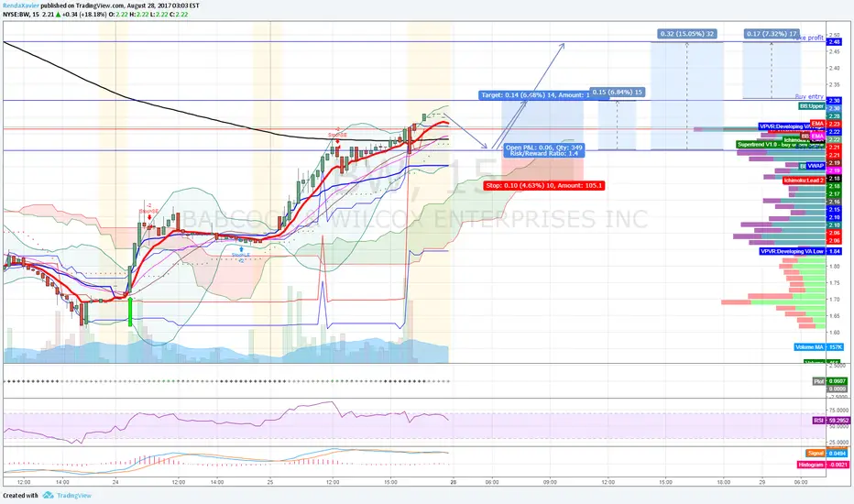
Task: Click the 2.50 price scale label
Action: pos(834,35)
